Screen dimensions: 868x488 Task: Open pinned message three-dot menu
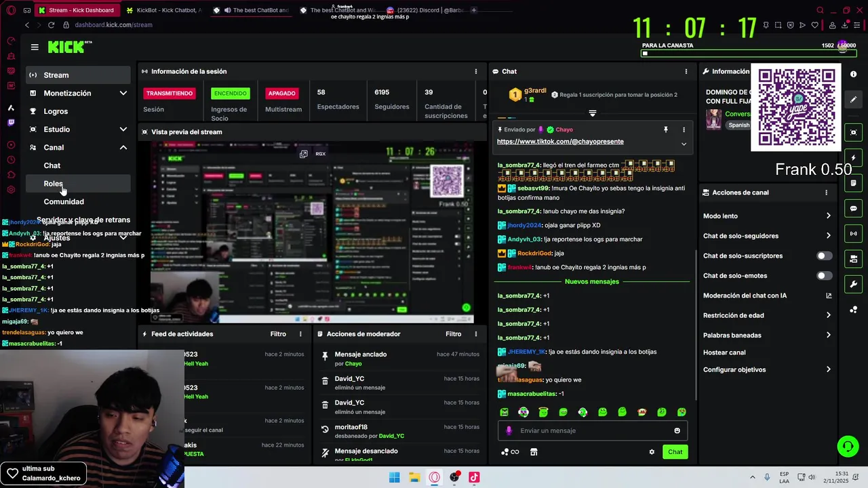(684, 129)
